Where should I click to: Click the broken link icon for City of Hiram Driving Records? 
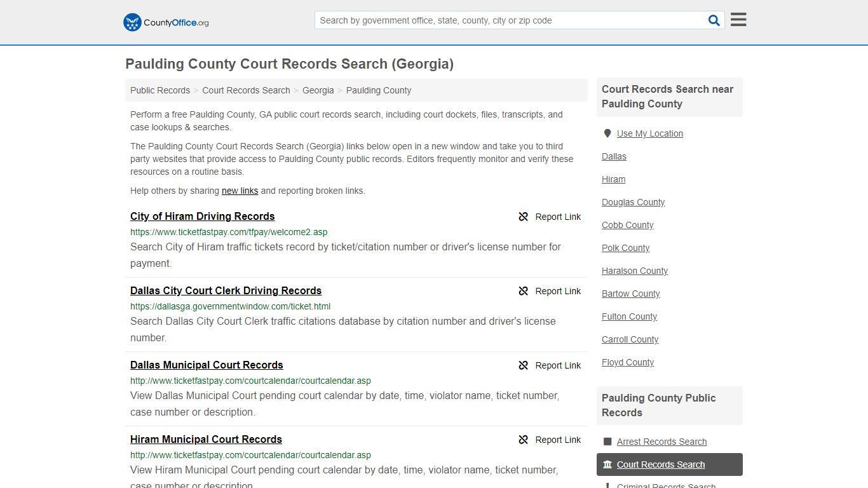click(x=523, y=217)
